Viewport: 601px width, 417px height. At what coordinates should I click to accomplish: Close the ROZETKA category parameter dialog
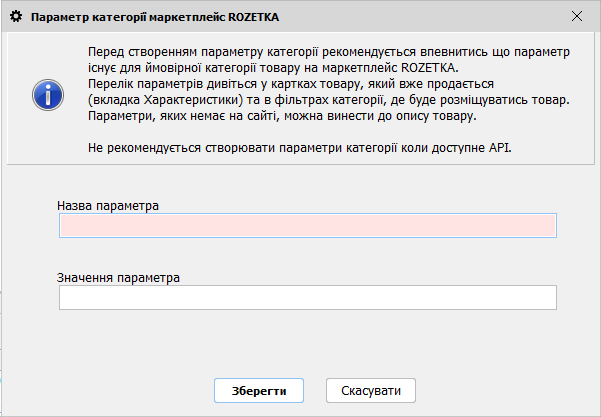tap(575, 17)
